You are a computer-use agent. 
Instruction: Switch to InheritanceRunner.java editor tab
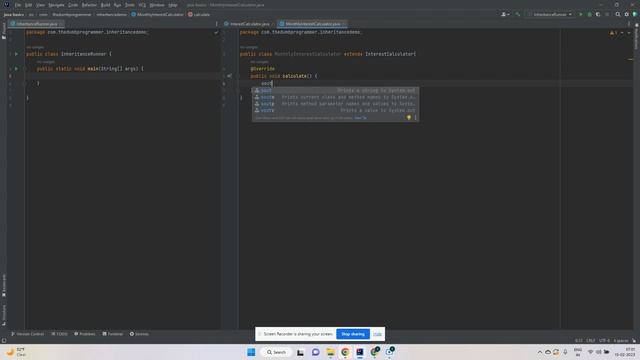pos(37,24)
